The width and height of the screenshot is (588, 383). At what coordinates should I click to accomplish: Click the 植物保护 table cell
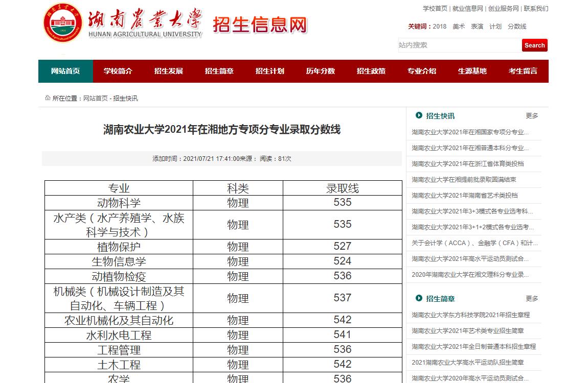119,247
